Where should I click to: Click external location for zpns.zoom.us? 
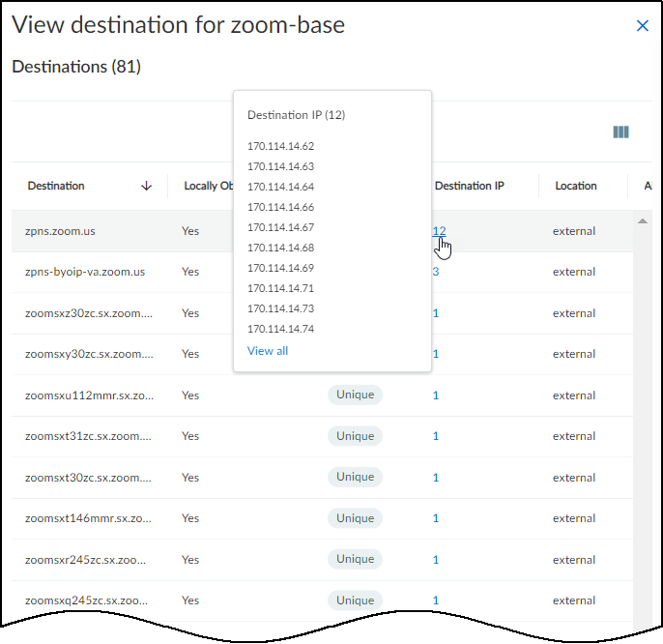(574, 231)
